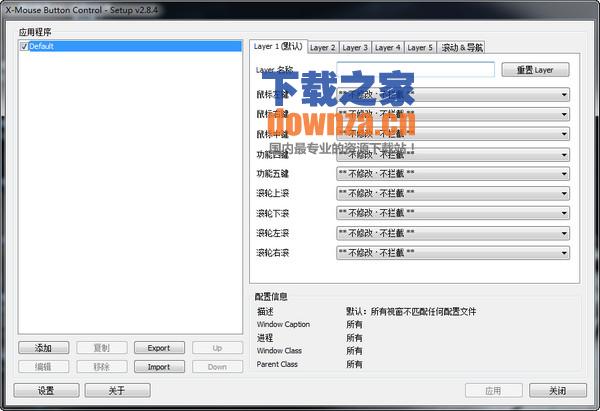Open the 鼠标中键 dropdown
This screenshot has height=411, width=600.
pos(453,134)
